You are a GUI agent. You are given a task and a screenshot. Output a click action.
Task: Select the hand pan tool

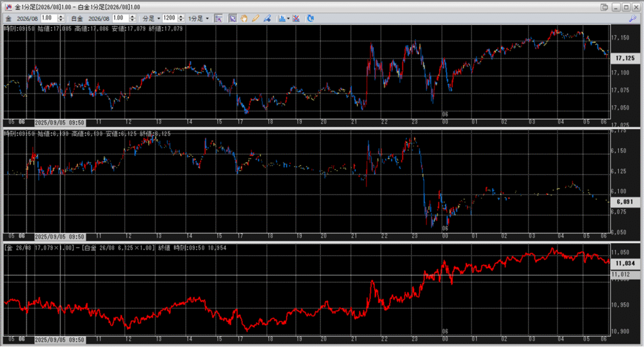click(x=244, y=18)
